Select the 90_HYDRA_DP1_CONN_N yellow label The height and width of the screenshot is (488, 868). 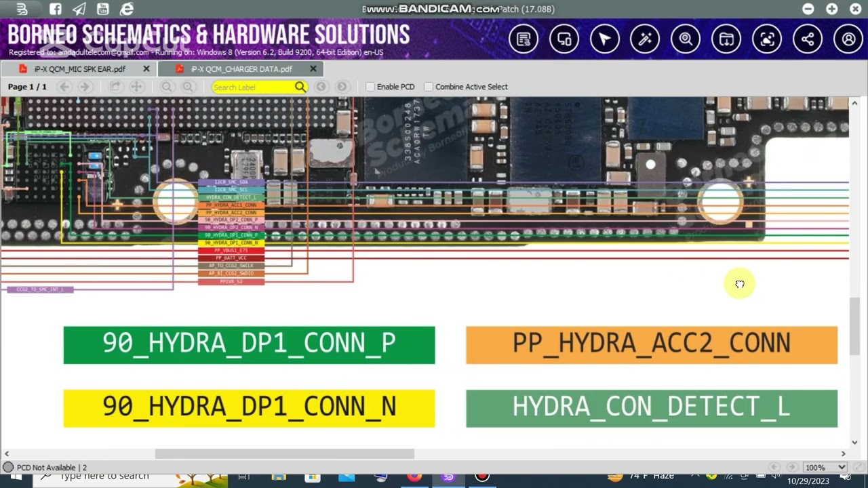(x=249, y=408)
